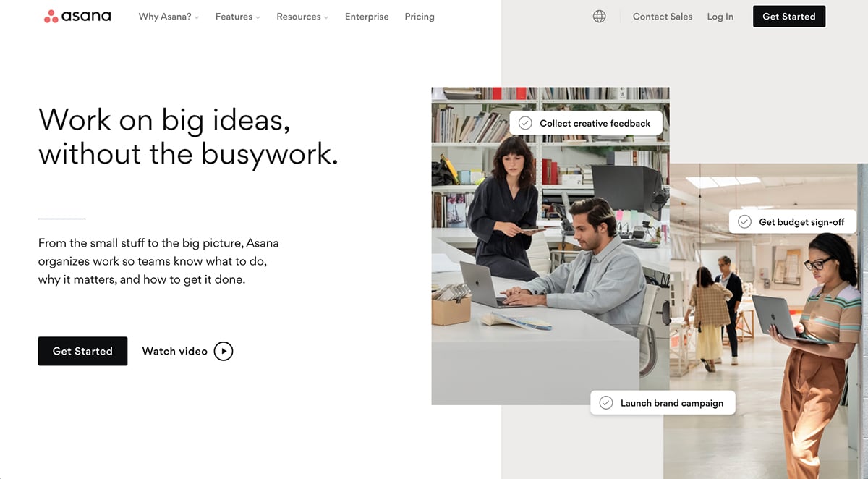Click the checkmark icon on Collect creative feedback
868x479 pixels.
525,122
